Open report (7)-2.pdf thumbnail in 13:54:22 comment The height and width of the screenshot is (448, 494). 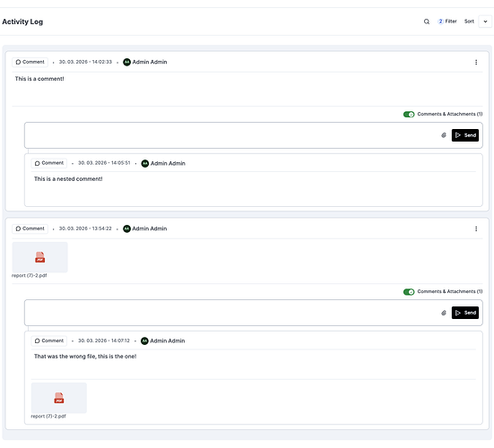coord(39,257)
